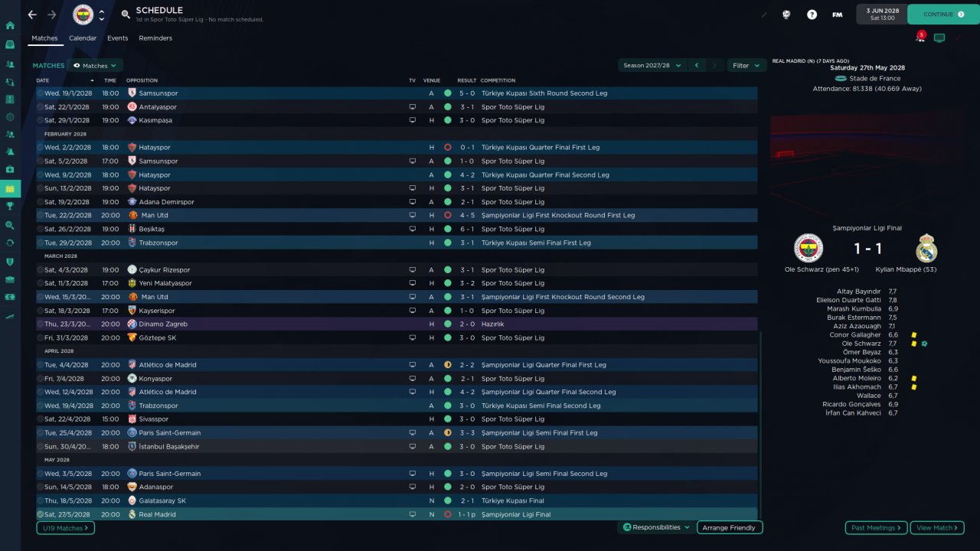The width and height of the screenshot is (980, 551).
Task: Sort by the Date column header
Action: (43, 80)
